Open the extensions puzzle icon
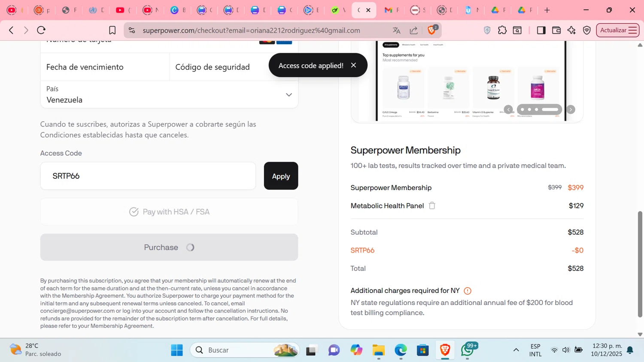Screen dimensions: 644x362 (502, 30)
